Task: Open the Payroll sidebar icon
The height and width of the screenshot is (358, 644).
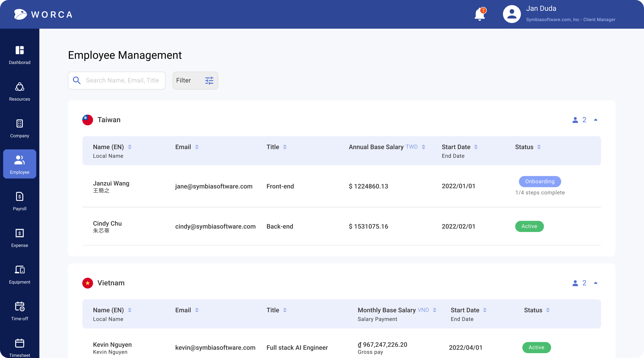Action: pos(19,197)
